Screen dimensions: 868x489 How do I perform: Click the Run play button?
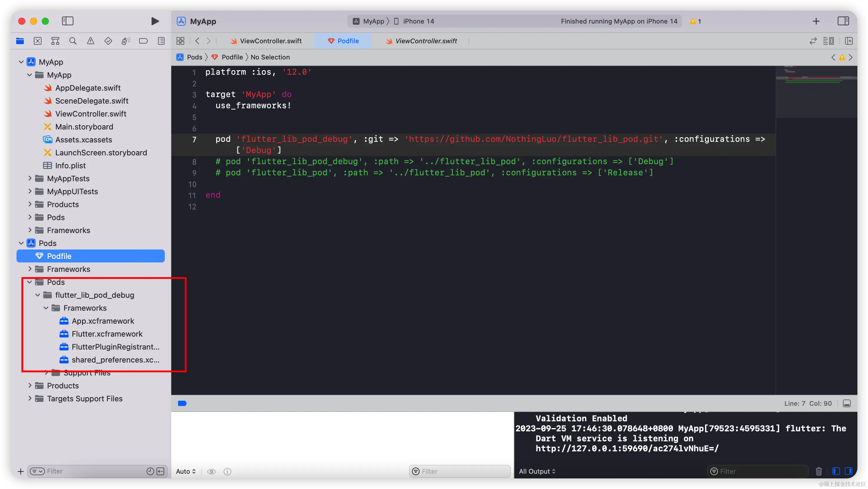point(155,21)
